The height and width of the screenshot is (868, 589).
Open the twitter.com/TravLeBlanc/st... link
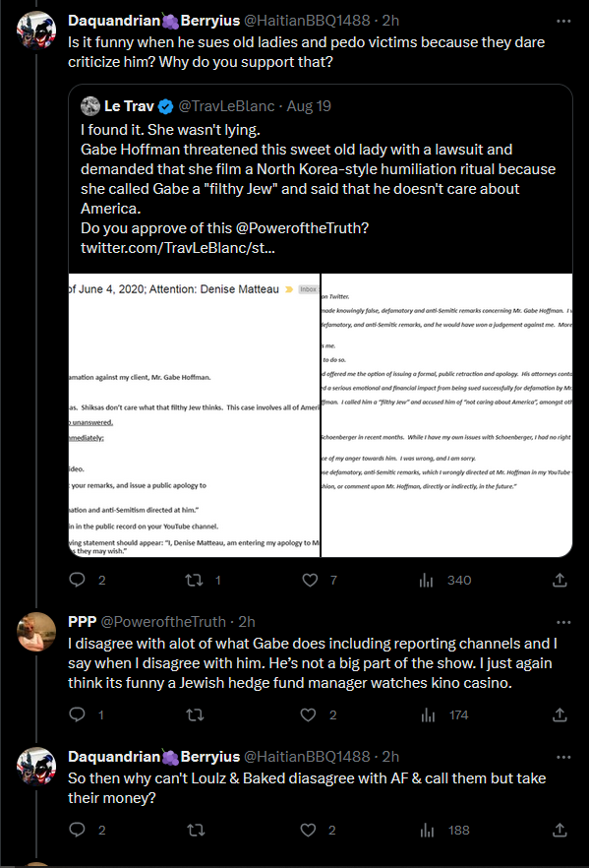(x=178, y=247)
